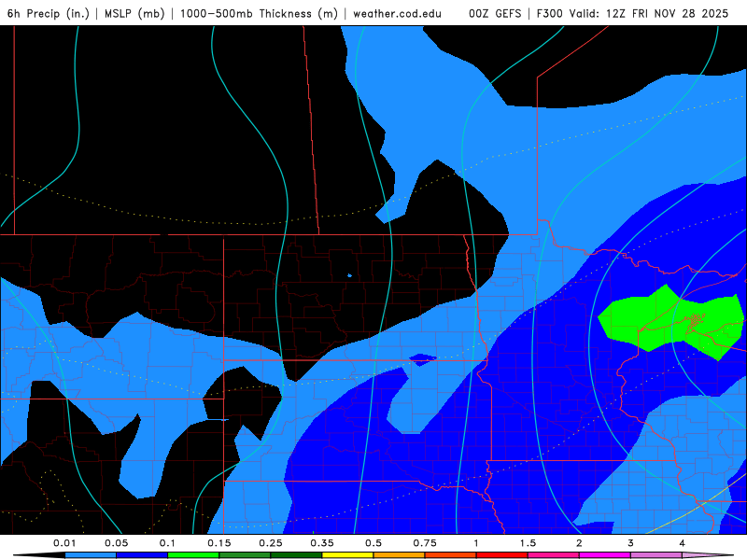Click the '6h Precip (in.)' title text

(x=49, y=13)
